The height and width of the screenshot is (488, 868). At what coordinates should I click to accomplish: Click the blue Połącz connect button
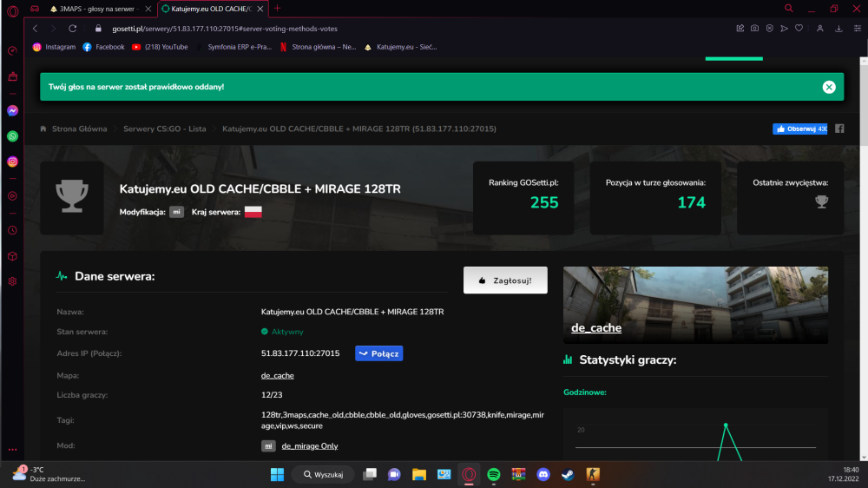click(378, 353)
